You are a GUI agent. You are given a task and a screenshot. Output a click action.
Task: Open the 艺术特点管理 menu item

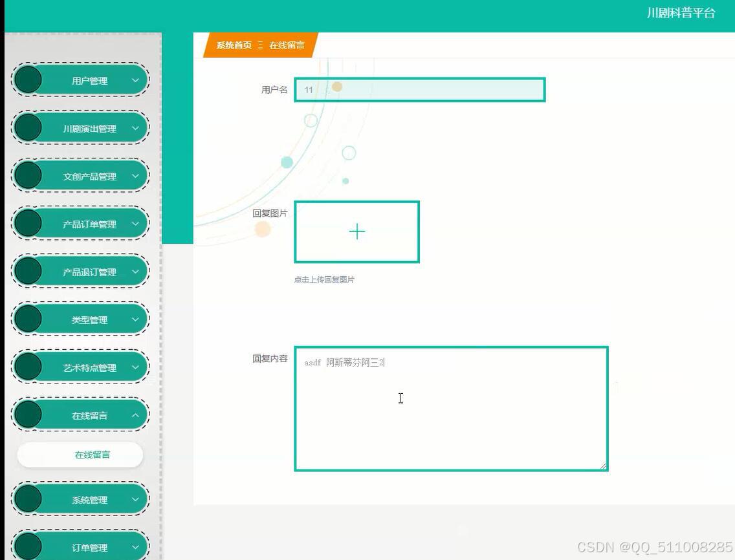pyautogui.click(x=80, y=367)
